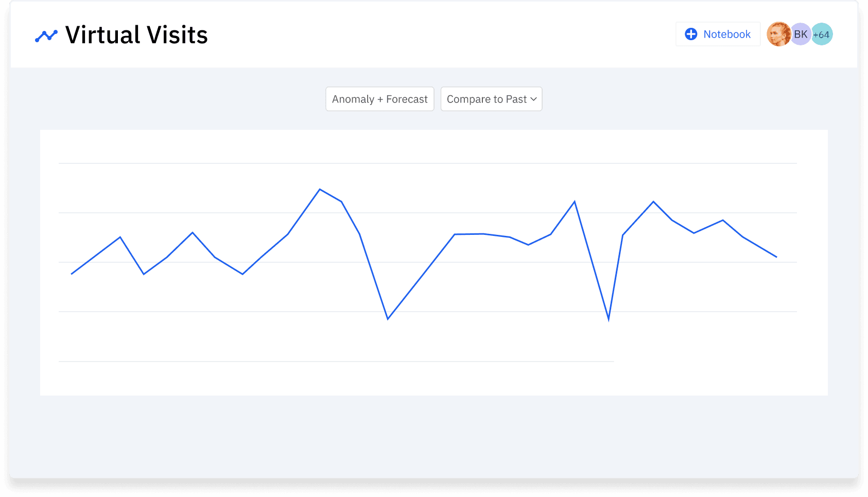Click the chevron arrow in Compare to Past
The height and width of the screenshot is (497, 868).
tap(533, 99)
